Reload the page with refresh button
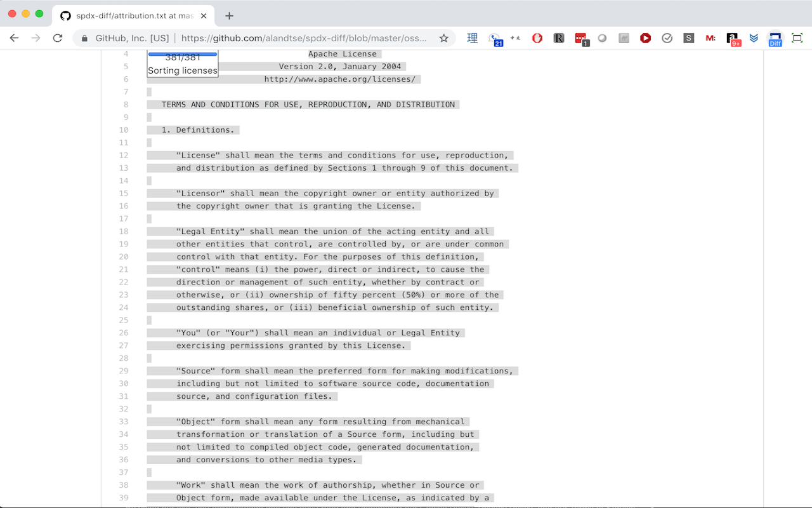Screen dimensions: 812x508 tap(58, 38)
